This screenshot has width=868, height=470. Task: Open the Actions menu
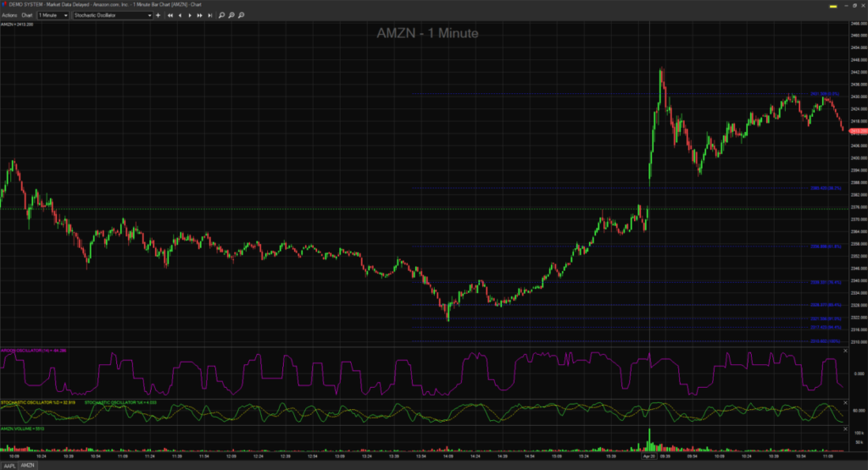coord(11,15)
